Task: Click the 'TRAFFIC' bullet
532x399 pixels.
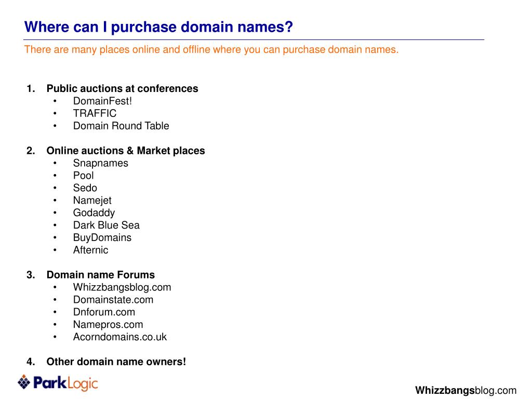Action: [95, 113]
